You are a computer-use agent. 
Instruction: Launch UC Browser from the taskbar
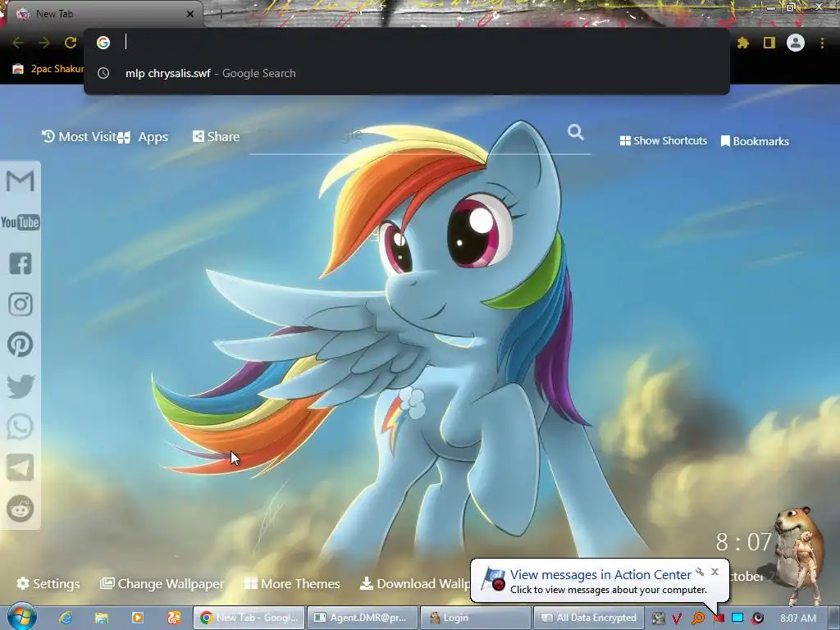[174, 618]
